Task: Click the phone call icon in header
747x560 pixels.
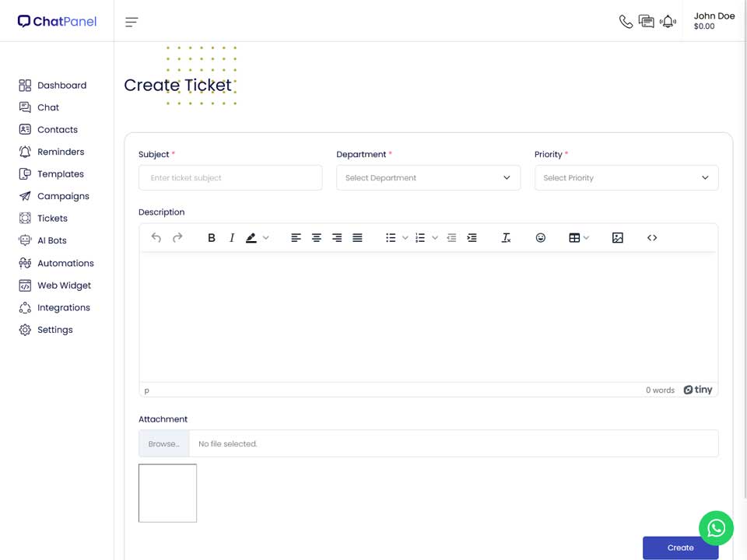Action: point(626,22)
